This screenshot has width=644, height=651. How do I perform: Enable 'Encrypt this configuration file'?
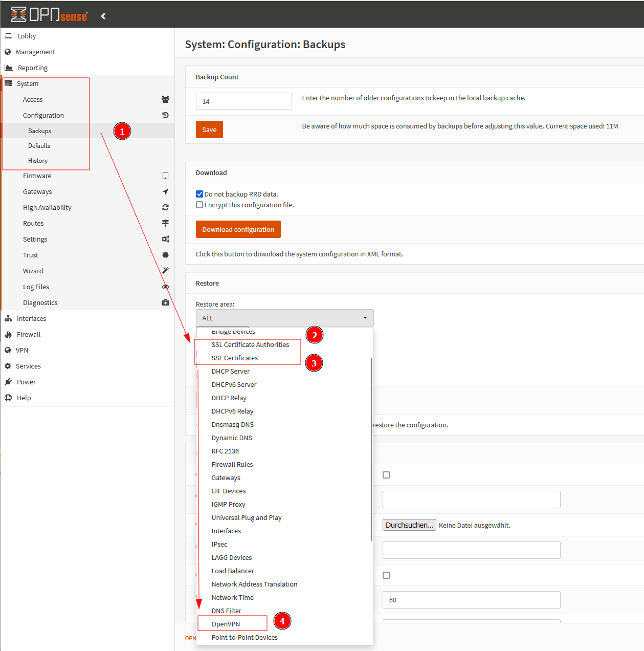point(199,205)
